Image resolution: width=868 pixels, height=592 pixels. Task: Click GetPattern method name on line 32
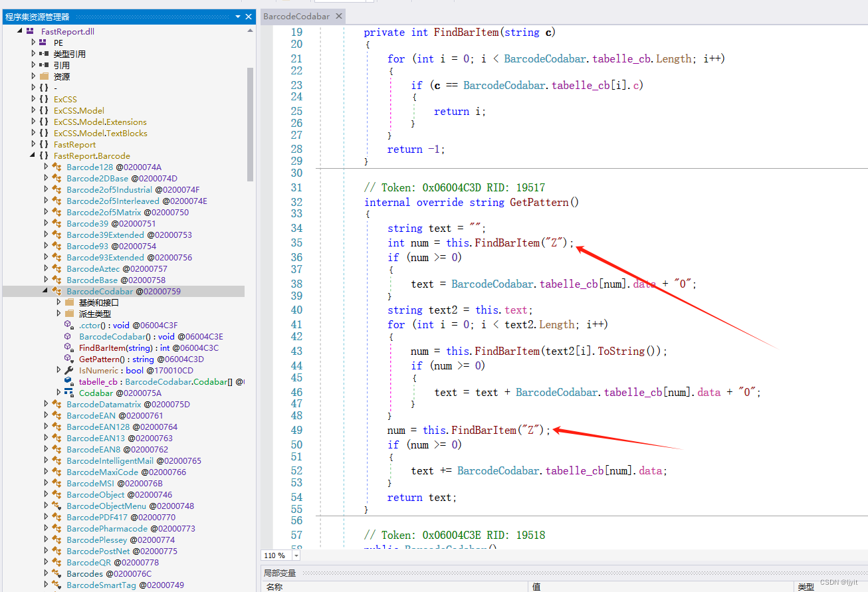pos(540,202)
